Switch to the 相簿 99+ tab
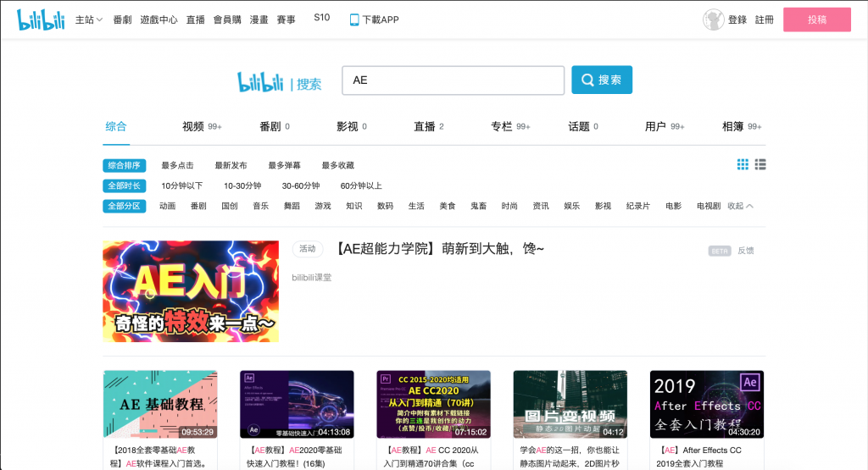The image size is (868, 470). coord(742,127)
